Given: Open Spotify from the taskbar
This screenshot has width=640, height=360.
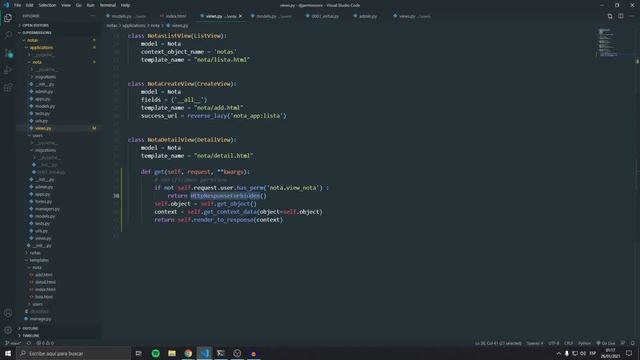Looking at the screenshot, I should pos(156,353).
